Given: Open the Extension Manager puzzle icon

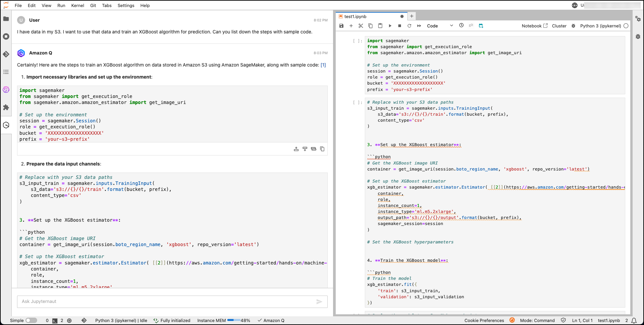Looking at the screenshot, I should (6, 107).
